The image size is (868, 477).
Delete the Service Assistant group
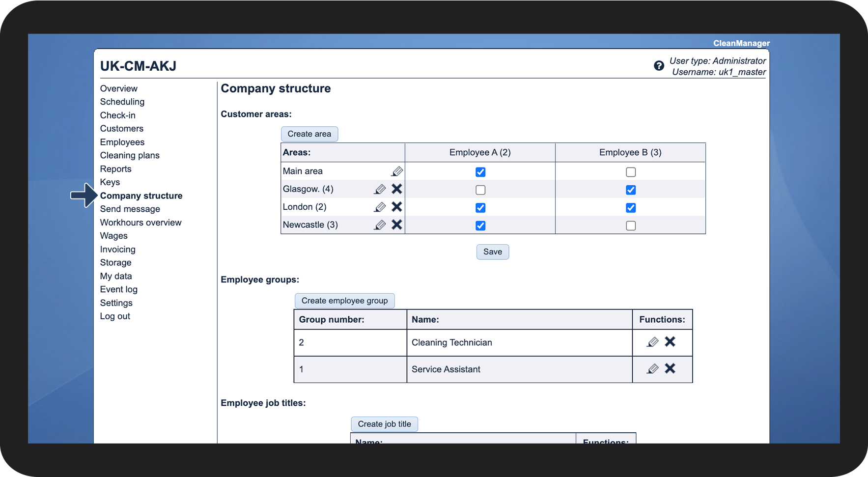[x=670, y=368]
